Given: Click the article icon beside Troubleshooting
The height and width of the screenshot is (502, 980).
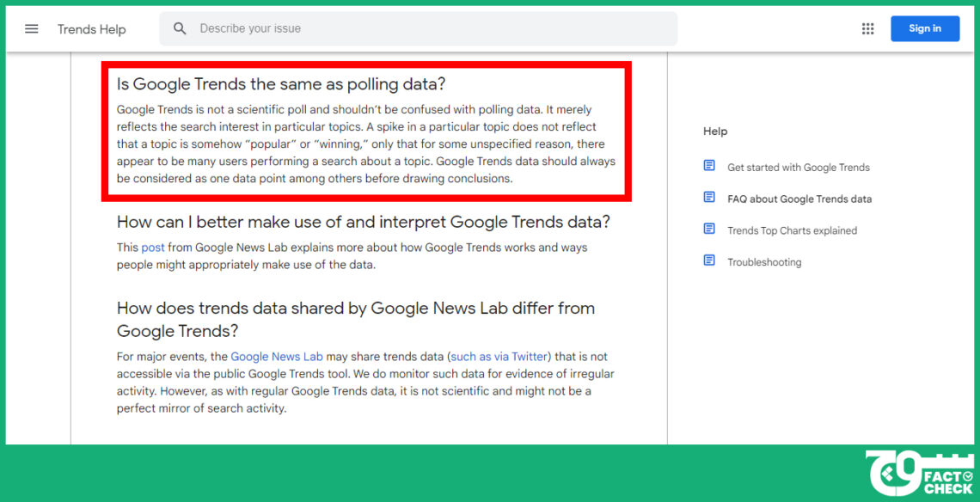Looking at the screenshot, I should pos(708,260).
